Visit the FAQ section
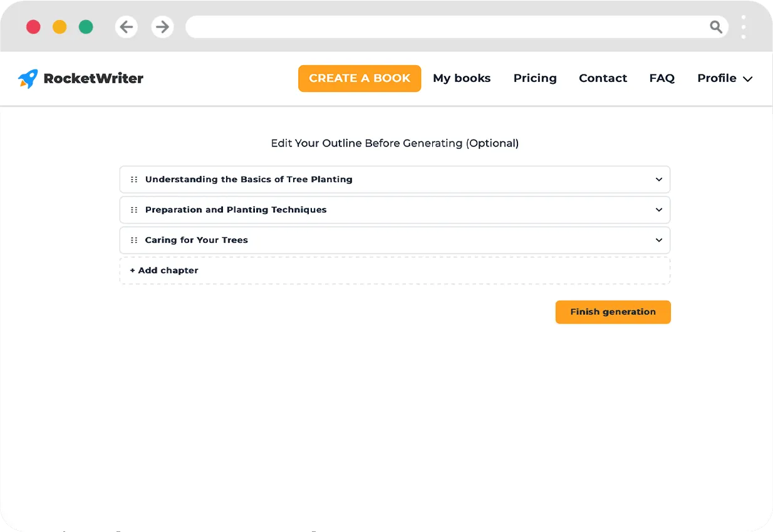Image resolution: width=773 pixels, height=532 pixels. pyautogui.click(x=662, y=78)
